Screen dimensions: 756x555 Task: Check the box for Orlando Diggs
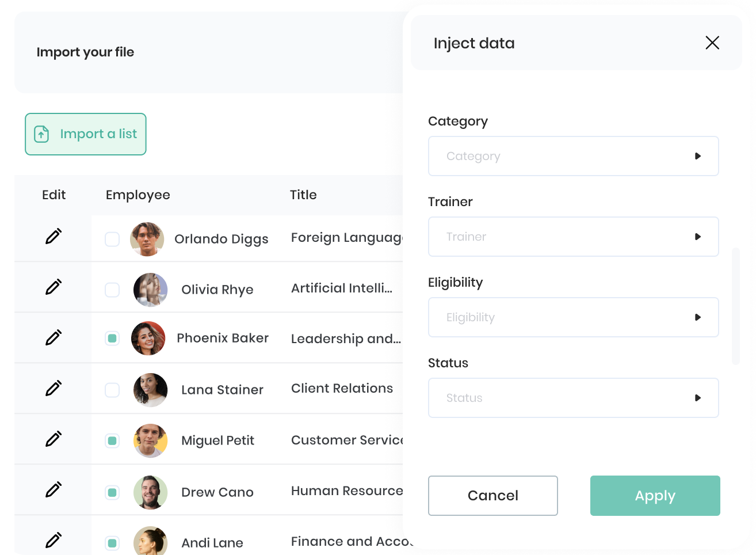click(112, 239)
